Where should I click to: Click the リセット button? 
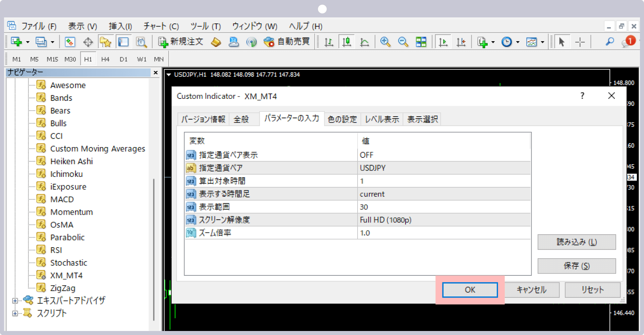pos(593,290)
